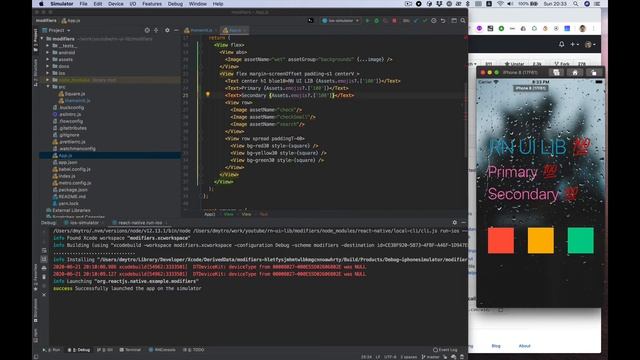This screenshot has width=640, height=360.
Task: Click the undo arrow icon in IDE toolbar
Action: click(443, 20)
